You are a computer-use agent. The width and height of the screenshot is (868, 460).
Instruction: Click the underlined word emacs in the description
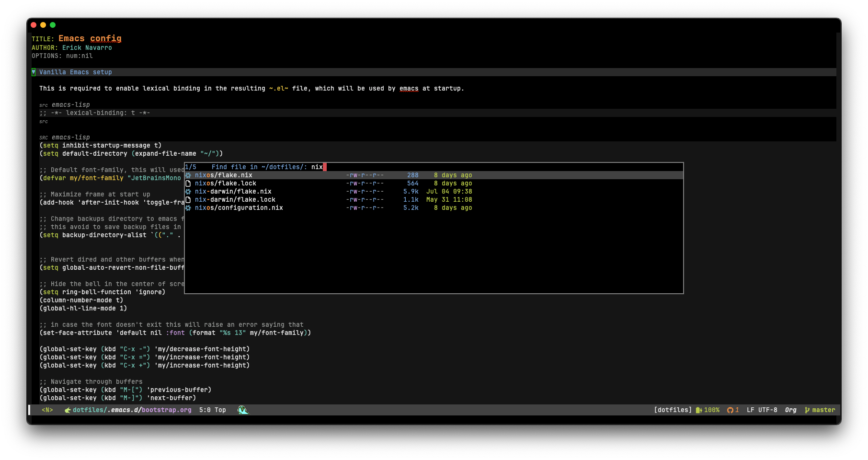(x=409, y=89)
